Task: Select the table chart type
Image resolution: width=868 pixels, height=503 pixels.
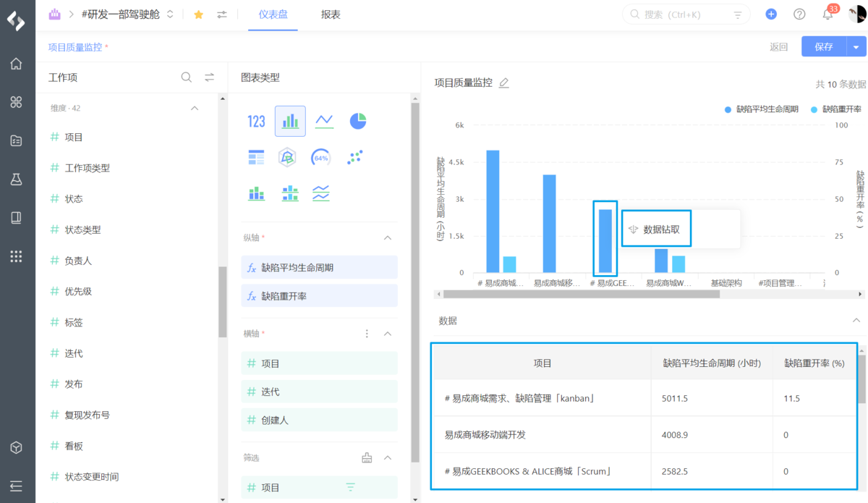Action: pyautogui.click(x=256, y=157)
